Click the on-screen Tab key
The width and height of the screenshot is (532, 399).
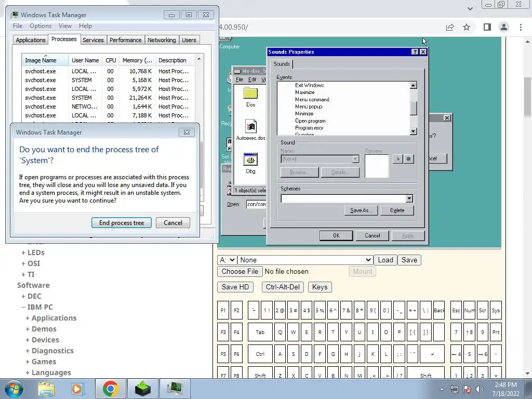pos(260,332)
